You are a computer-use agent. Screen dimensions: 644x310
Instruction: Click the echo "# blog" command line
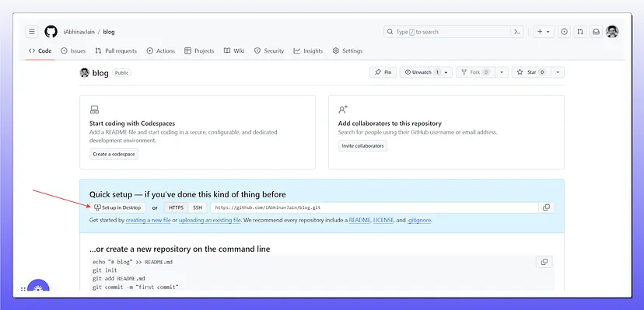[x=132, y=262]
